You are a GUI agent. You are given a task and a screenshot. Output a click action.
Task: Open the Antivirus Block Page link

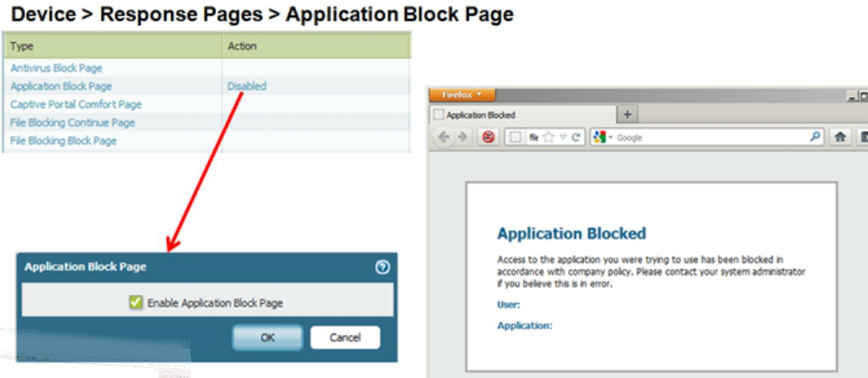pyautogui.click(x=57, y=68)
